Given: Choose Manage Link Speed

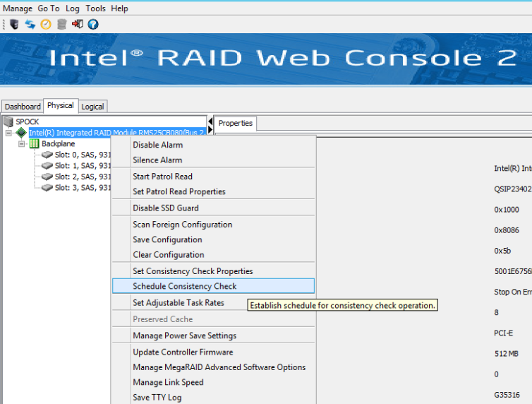Looking at the screenshot, I should [213, 382].
